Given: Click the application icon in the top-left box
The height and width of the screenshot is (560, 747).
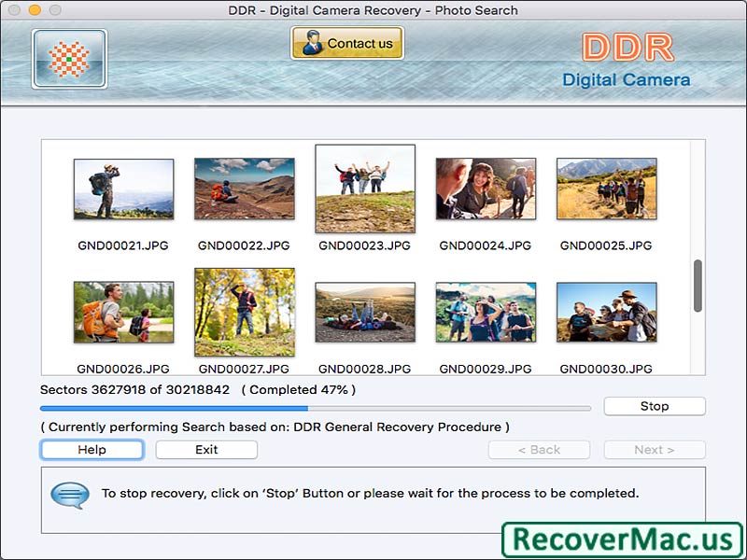Looking at the screenshot, I should (67, 59).
